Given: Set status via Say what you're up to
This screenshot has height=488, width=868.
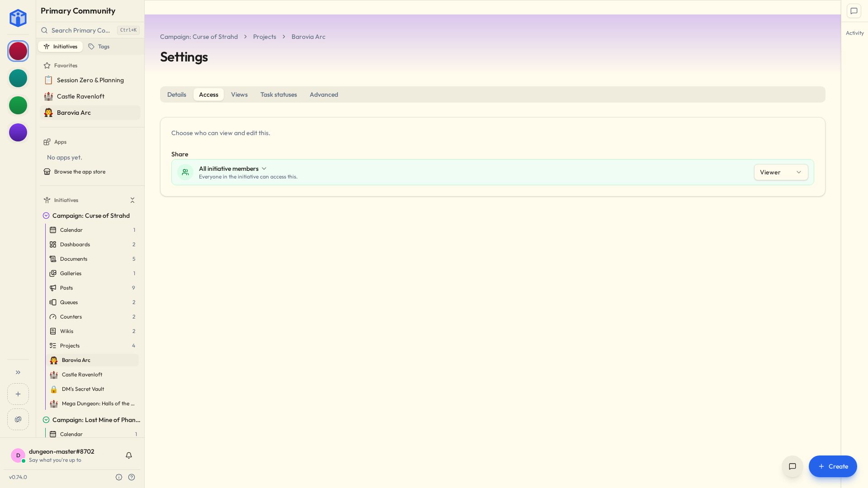Looking at the screenshot, I should [x=55, y=460].
